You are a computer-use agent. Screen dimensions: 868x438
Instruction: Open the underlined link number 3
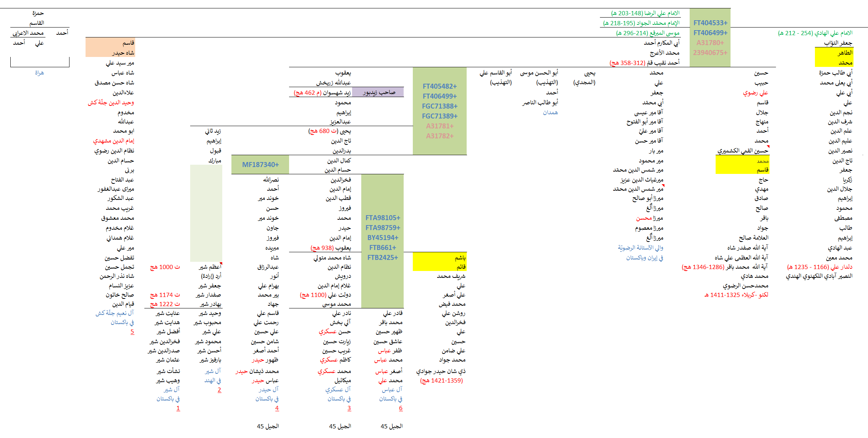click(x=349, y=408)
